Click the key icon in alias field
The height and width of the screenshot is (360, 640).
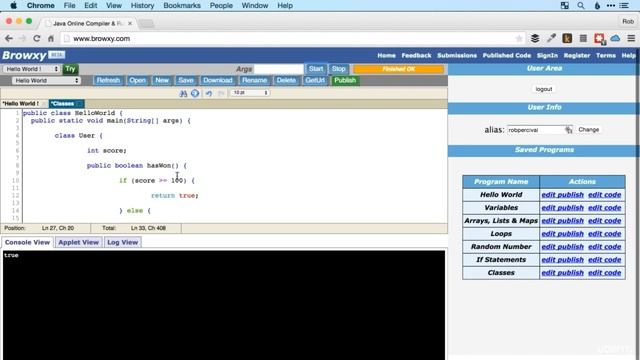coord(569,130)
